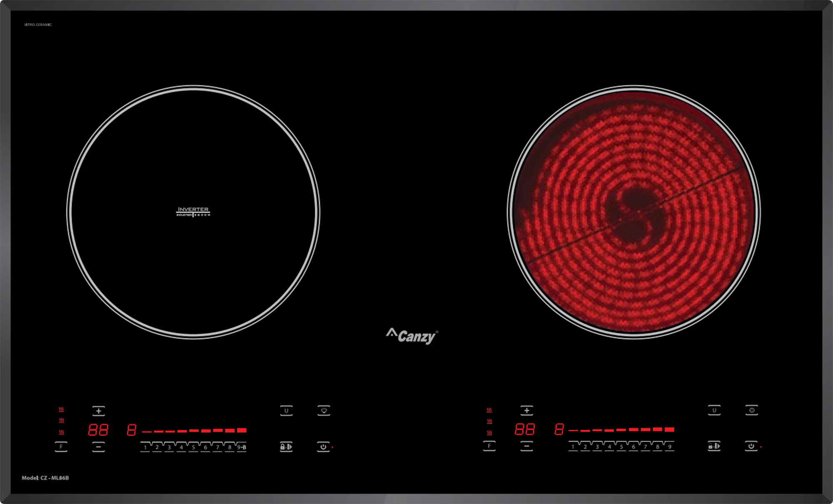The image size is (833, 504).
Task: Select level 5 on left slider
Action: click(193, 447)
